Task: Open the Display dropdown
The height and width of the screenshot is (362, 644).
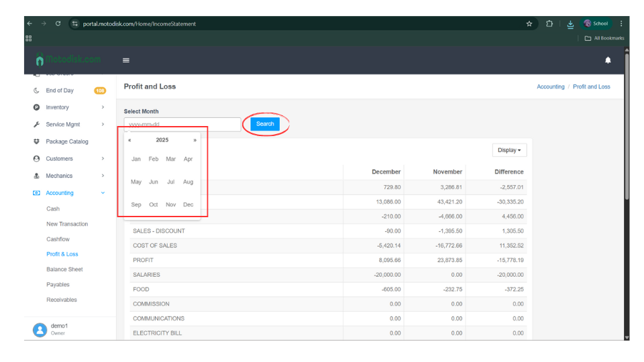Action: (509, 150)
